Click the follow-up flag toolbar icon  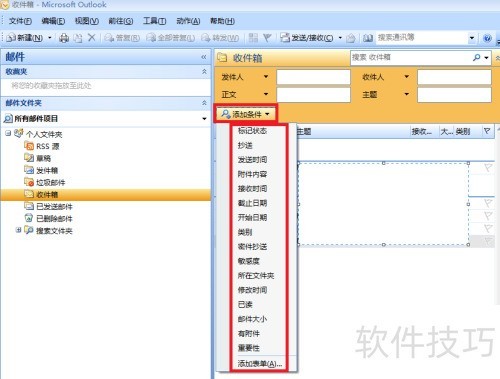267,38
